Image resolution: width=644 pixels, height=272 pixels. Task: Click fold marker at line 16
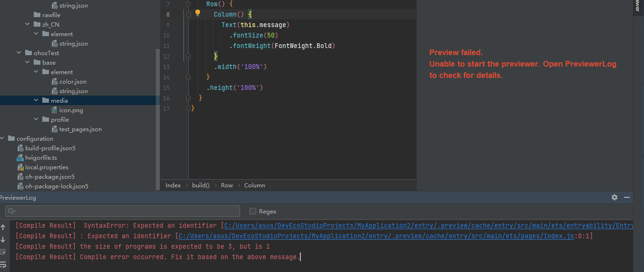[188, 98]
